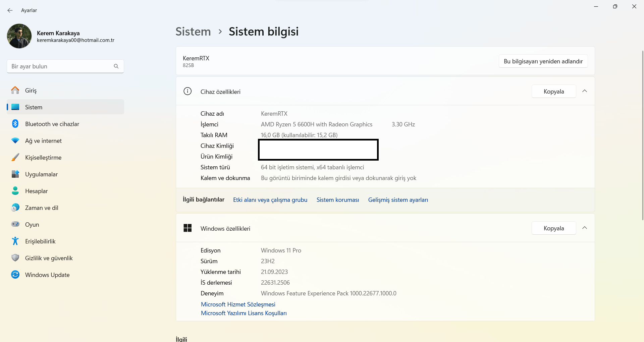
Task: Click the Windows Update refresh icon
Action: (x=15, y=275)
